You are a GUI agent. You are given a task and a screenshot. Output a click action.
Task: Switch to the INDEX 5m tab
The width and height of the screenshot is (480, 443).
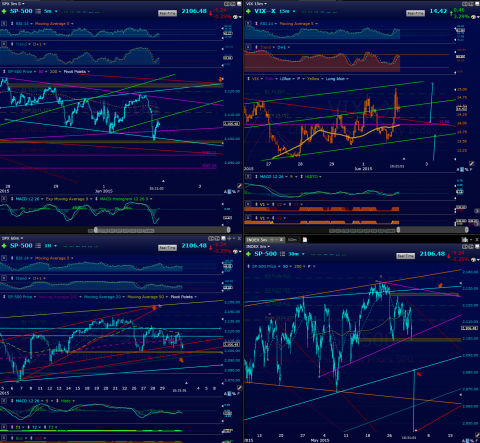[x=257, y=240]
